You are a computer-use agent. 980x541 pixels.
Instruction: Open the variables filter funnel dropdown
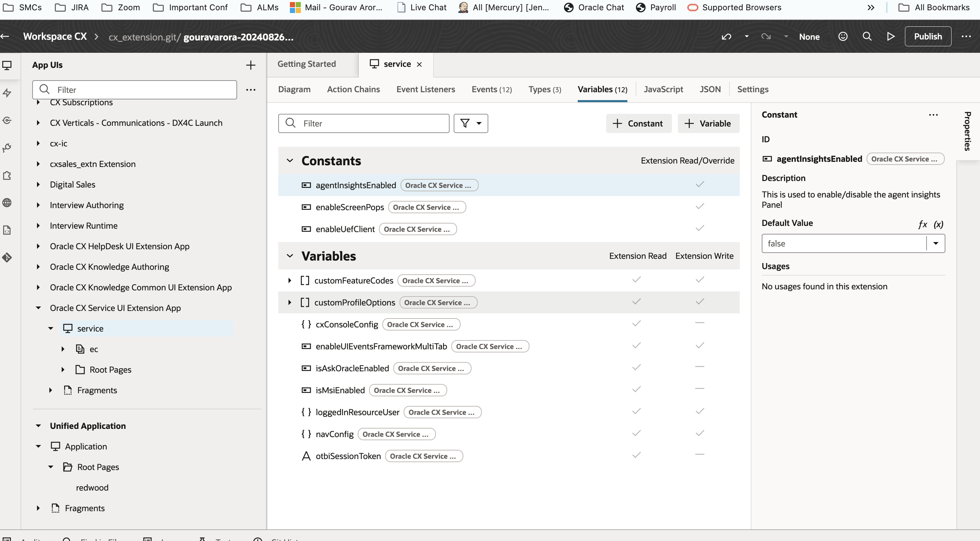click(x=470, y=123)
